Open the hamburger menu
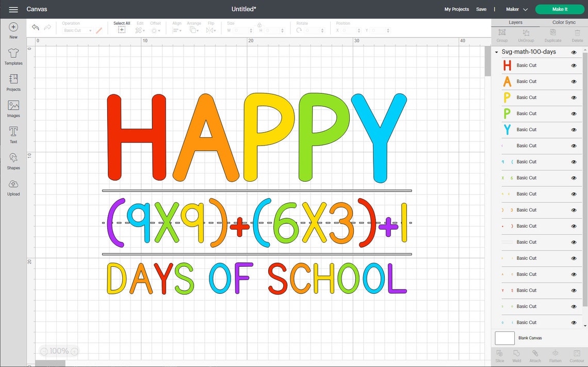588x367 pixels. 13,9
